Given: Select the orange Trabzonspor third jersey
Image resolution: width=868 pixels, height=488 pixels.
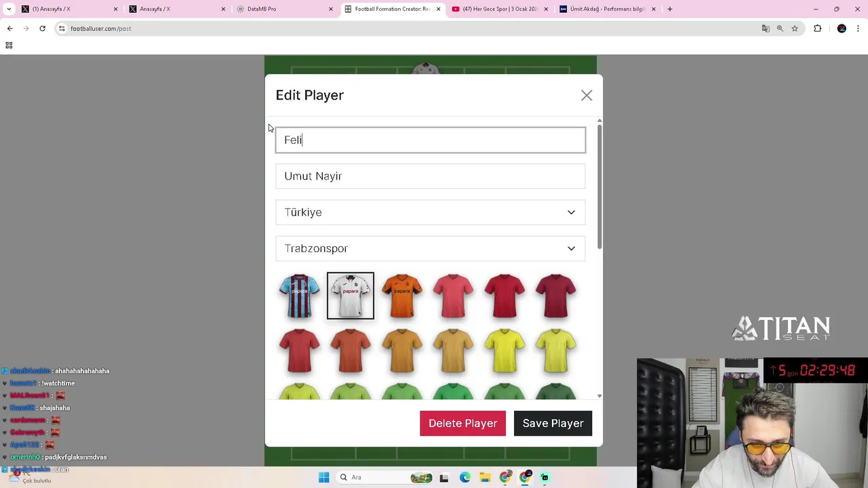Looking at the screenshot, I should click(402, 296).
